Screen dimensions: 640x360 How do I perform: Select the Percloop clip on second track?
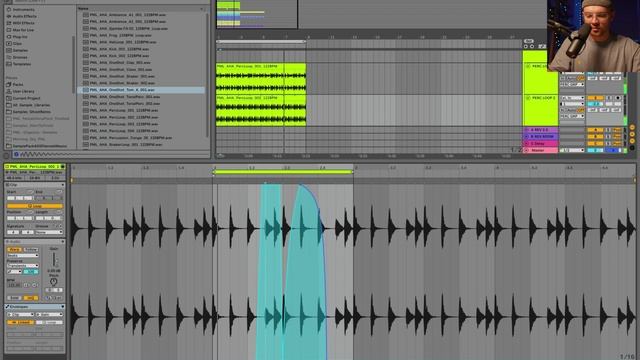click(x=261, y=110)
